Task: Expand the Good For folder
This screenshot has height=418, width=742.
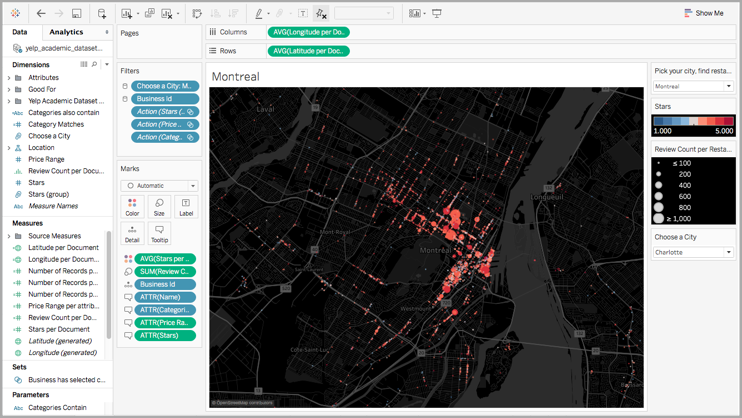Action: point(9,89)
